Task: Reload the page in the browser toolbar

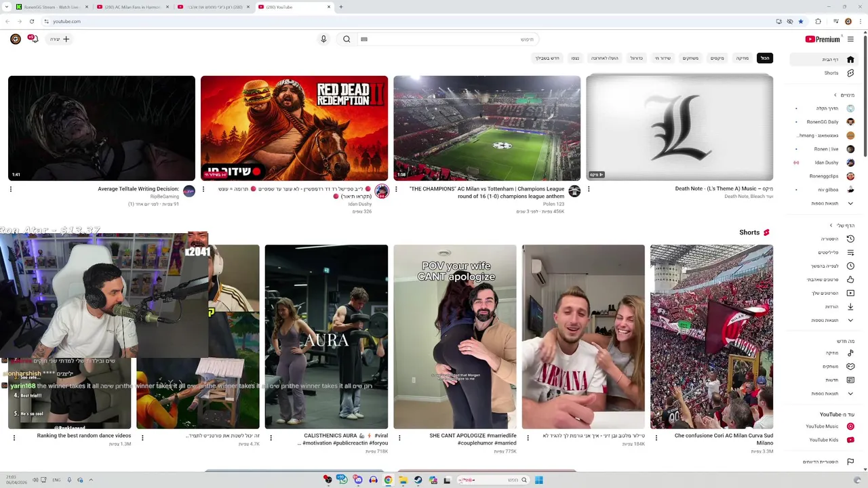Action: pos(31,21)
